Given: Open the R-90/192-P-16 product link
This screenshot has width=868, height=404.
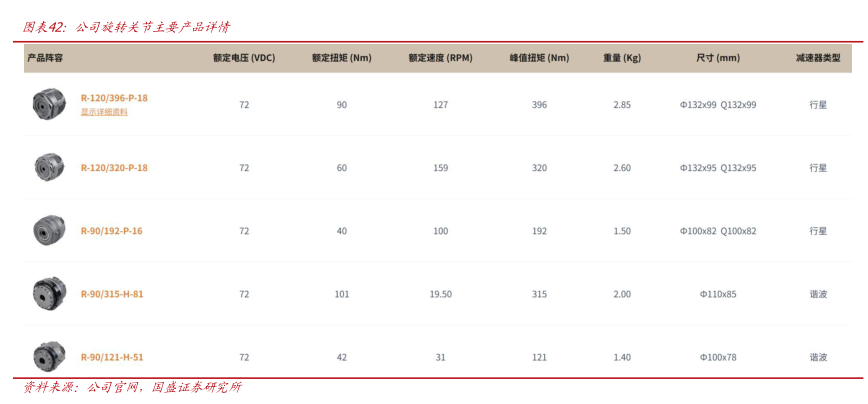Looking at the screenshot, I should 111,231.
